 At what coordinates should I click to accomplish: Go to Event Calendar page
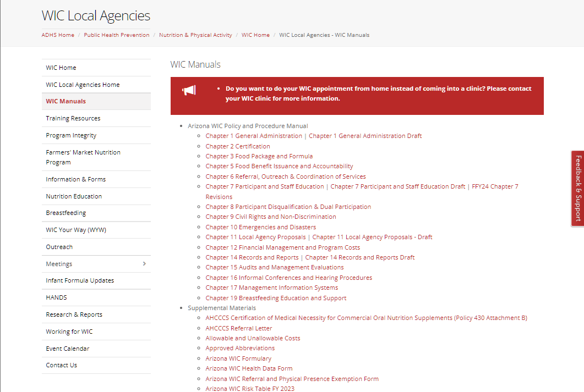pyautogui.click(x=67, y=349)
